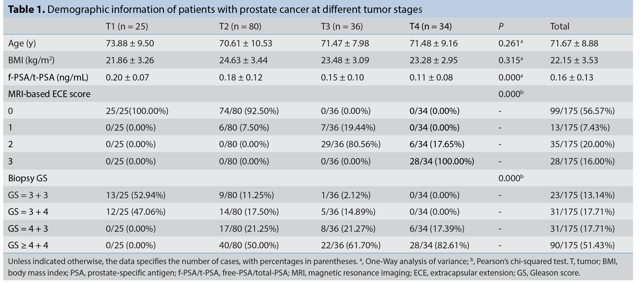This screenshot has height=283, width=644.
Task: Select the italic P column header
Action: click(x=501, y=26)
